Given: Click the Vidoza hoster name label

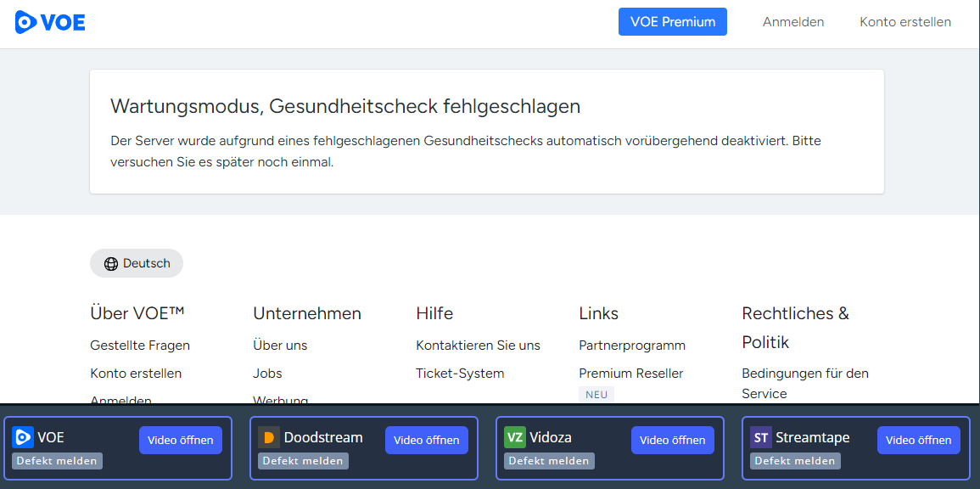Looking at the screenshot, I should 551,437.
